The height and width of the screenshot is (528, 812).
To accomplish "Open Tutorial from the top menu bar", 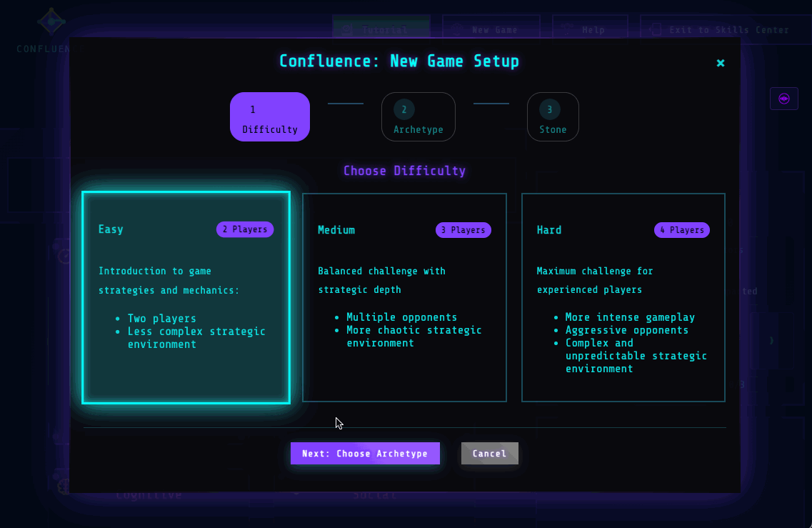I will (381, 29).
